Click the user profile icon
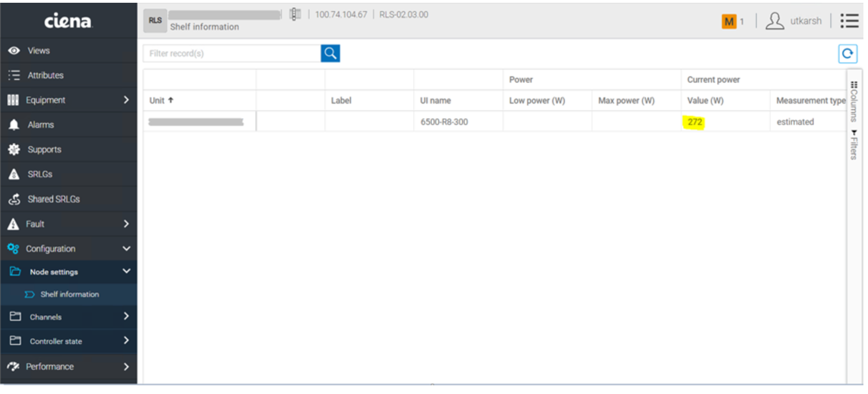The width and height of the screenshot is (868, 394). (775, 21)
